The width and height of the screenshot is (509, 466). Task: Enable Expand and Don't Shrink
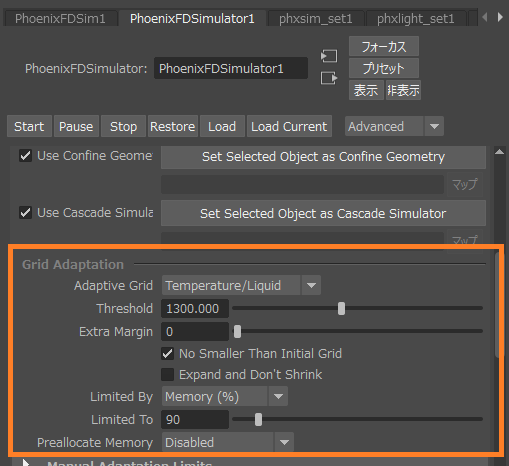[167, 375]
